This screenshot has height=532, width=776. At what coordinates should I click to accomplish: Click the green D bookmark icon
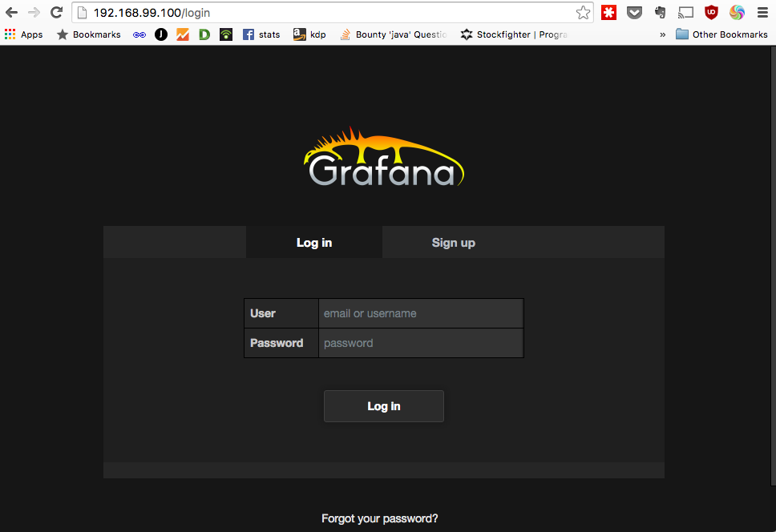coord(204,34)
